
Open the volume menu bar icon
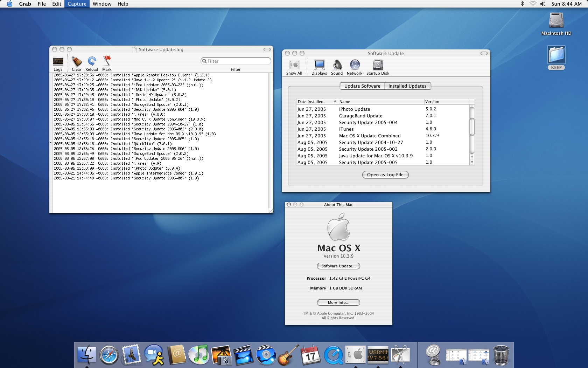click(x=543, y=4)
